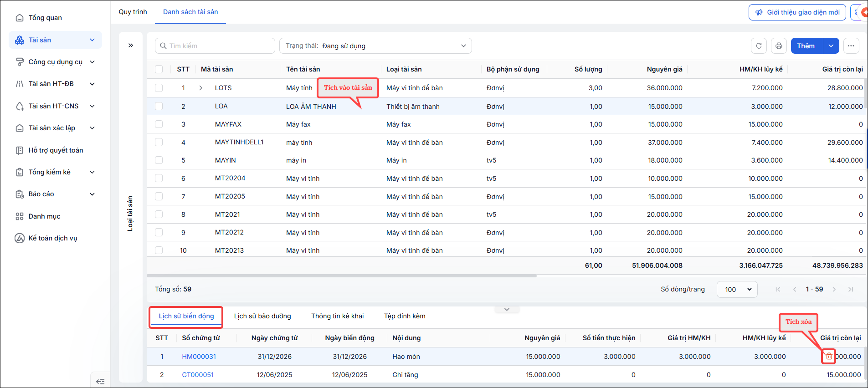
Task: Expand the Báo cáo submenu
Action: coord(92,194)
